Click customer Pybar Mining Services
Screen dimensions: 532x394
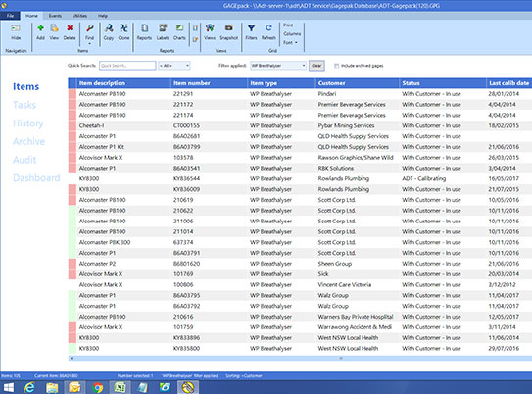point(346,125)
